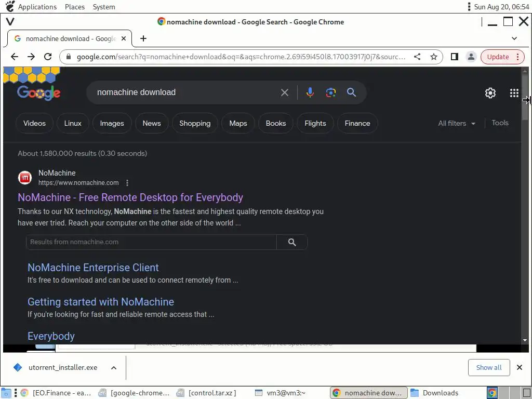Image resolution: width=532 pixels, height=399 pixels.
Task: Open the Google apps grid
Action: tap(514, 92)
